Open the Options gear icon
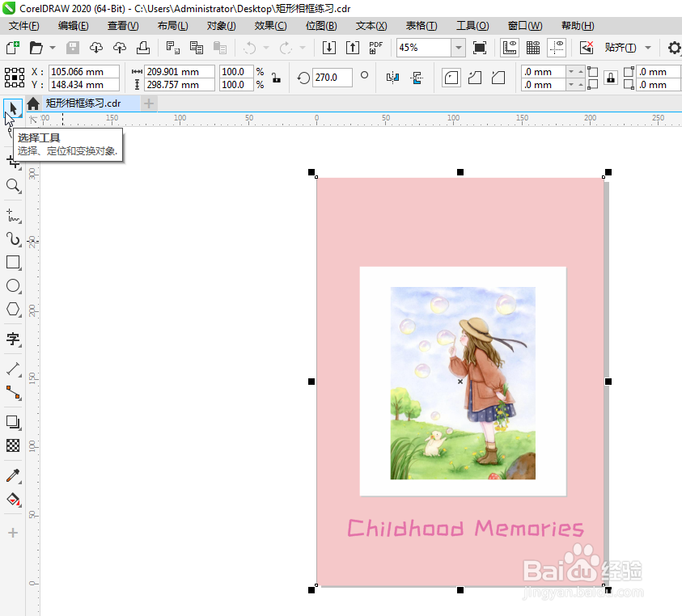Image resolution: width=682 pixels, height=616 pixels. [x=674, y=48]
